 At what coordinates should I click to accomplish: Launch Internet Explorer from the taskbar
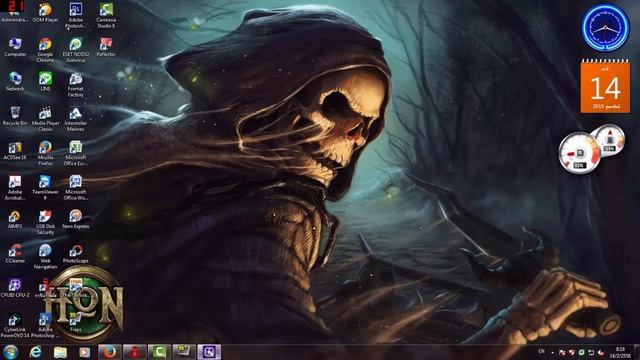(x=36, y=352)
